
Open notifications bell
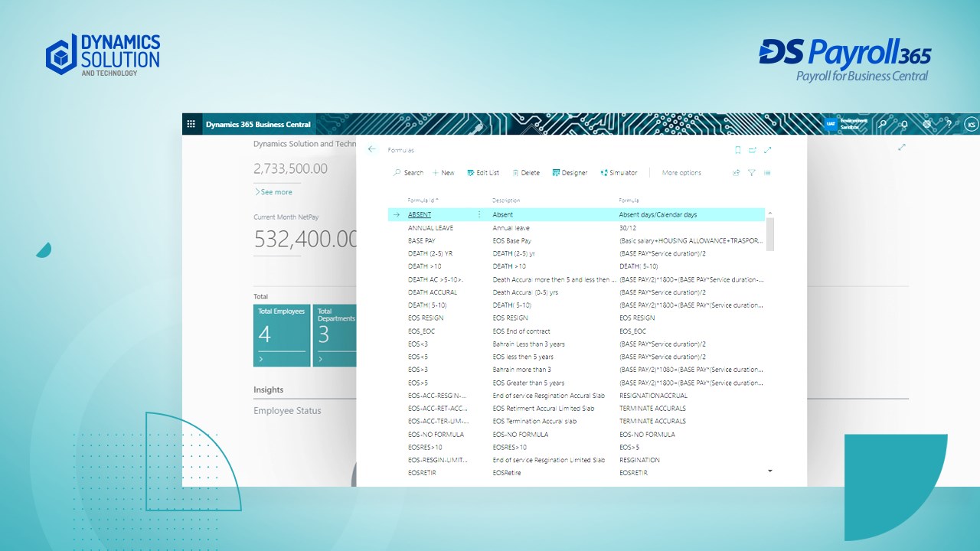pyautogui.click(x=904, y=124)
